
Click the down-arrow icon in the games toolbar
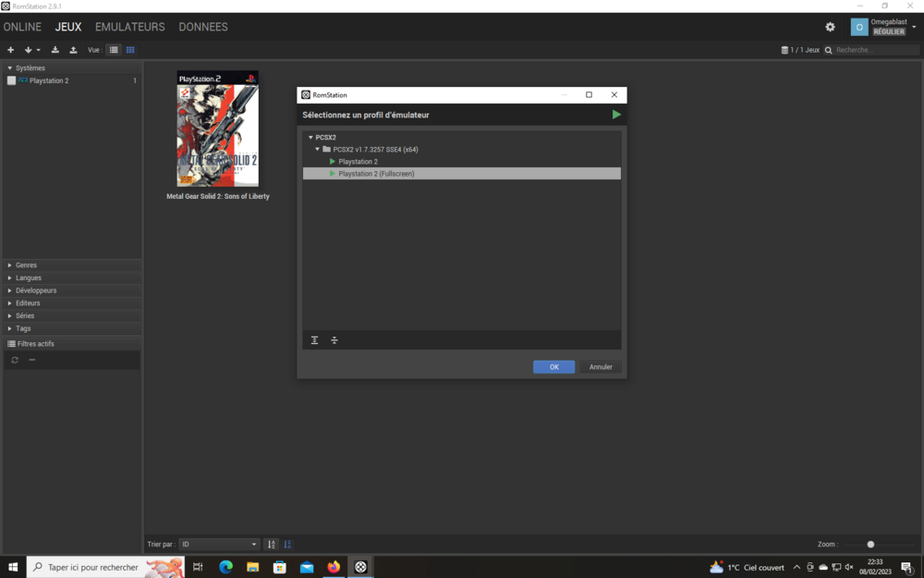28,50
